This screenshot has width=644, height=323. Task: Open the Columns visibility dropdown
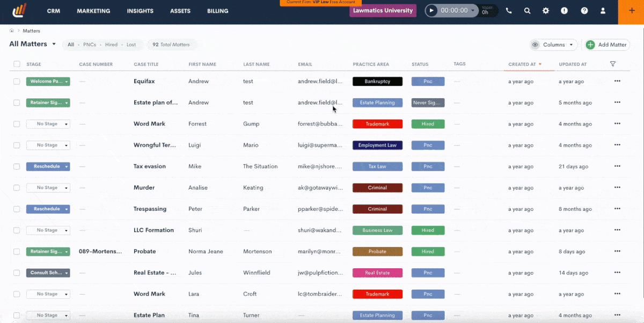point(553,45)
